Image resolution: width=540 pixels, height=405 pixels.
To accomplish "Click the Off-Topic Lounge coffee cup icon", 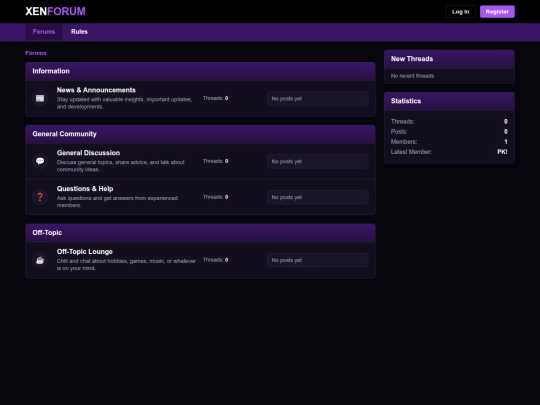I will pyautogui.click(x=40, y=260).
